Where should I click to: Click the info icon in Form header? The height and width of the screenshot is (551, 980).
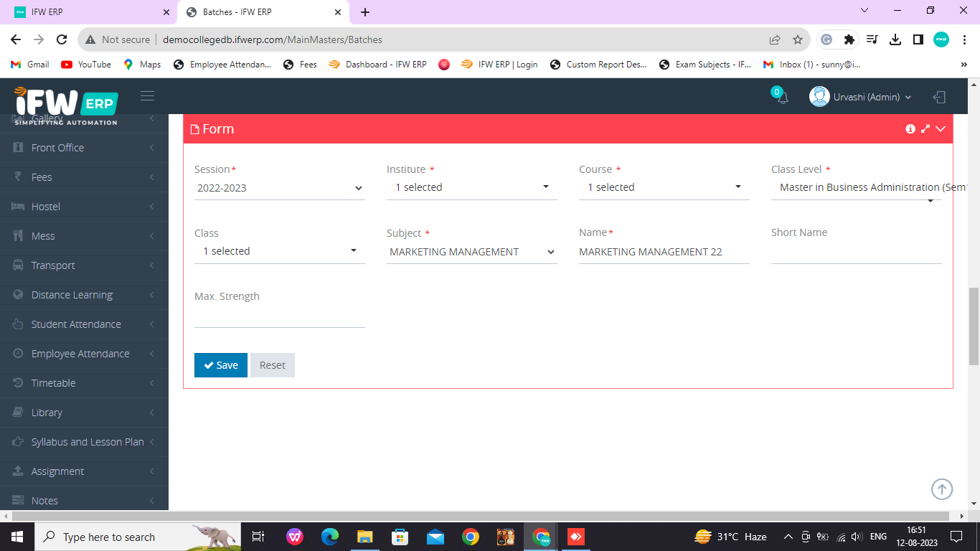pyautogui.click(x=910, y=129)
